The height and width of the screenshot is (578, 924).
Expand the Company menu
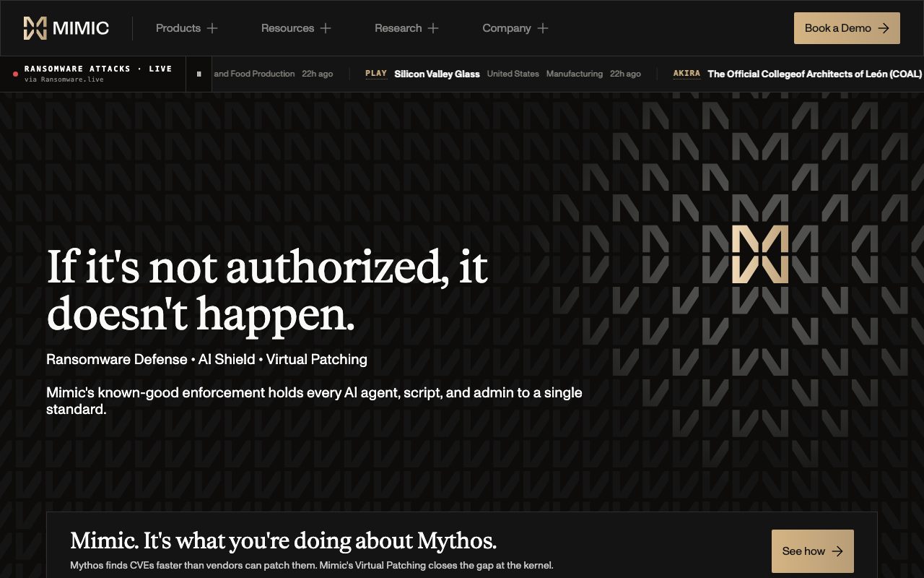tap(515, 28)
